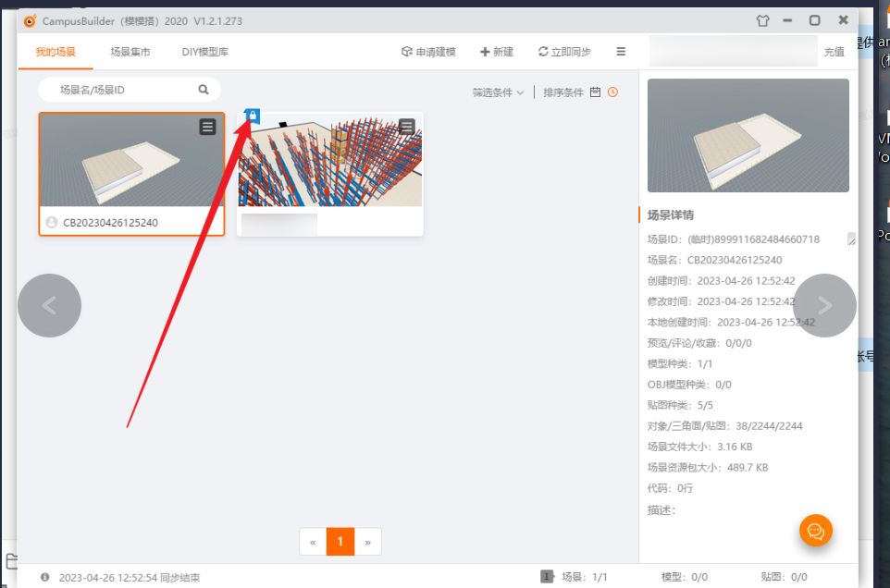The image size is (890, 588).
Task: Select the CB20230426125240 scene thumbnail
Action: click(x=131, y=160)
